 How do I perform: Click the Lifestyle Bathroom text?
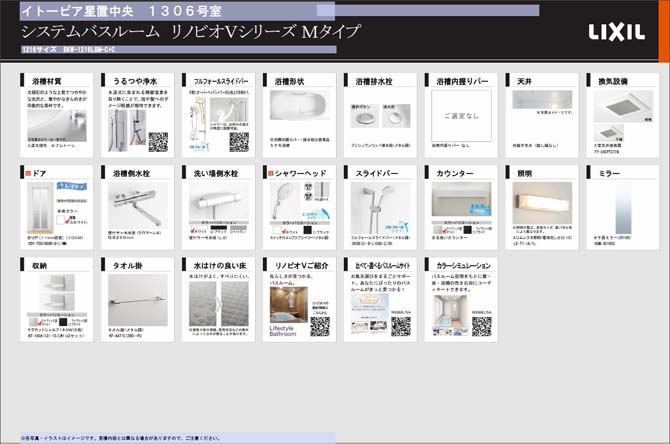coord(282,331)
